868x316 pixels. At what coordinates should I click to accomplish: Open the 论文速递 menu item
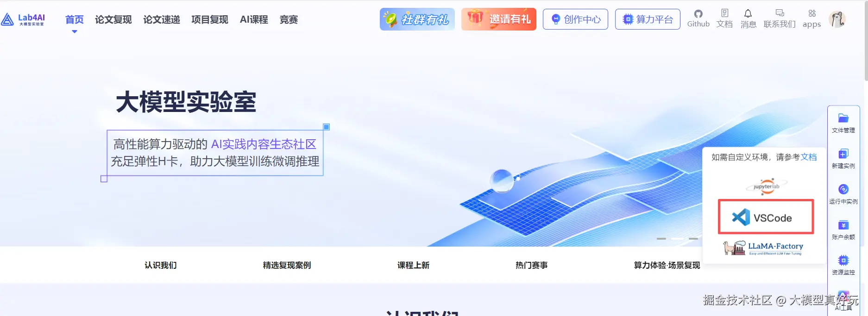coord(162,19)
